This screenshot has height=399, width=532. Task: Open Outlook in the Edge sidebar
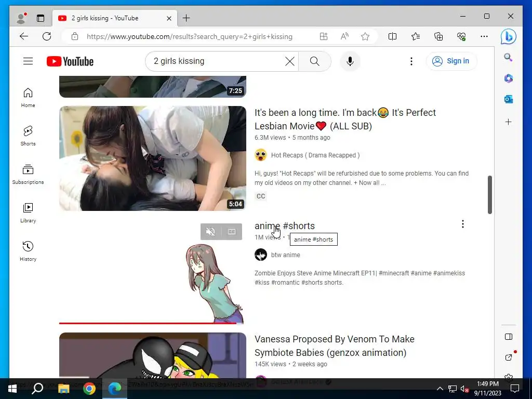point(508,99)
